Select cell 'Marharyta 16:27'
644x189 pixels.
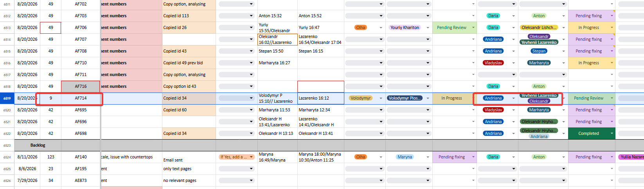point(277,63)
